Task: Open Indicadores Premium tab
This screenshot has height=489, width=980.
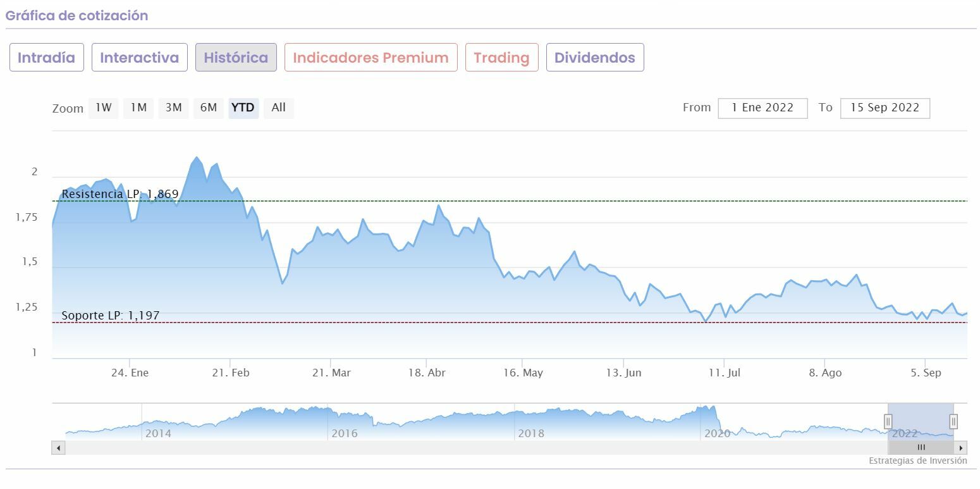Action: click(371, 58)
